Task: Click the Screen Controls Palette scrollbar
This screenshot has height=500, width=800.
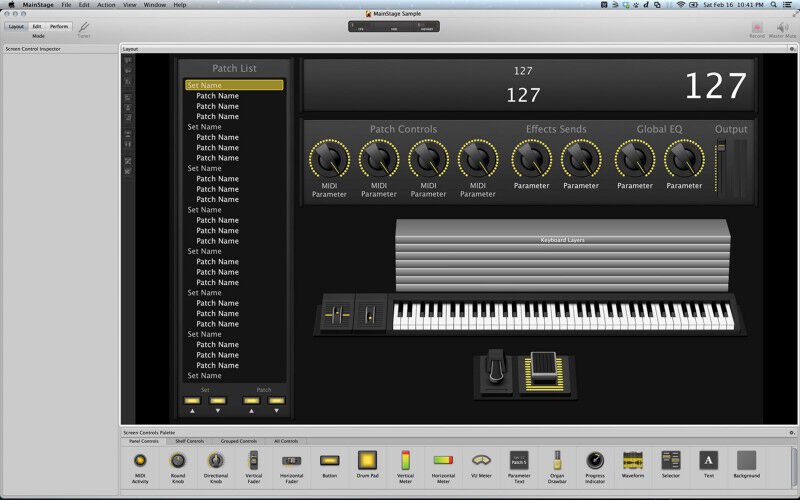Action: pyautogui.click(x=795, y=464)
